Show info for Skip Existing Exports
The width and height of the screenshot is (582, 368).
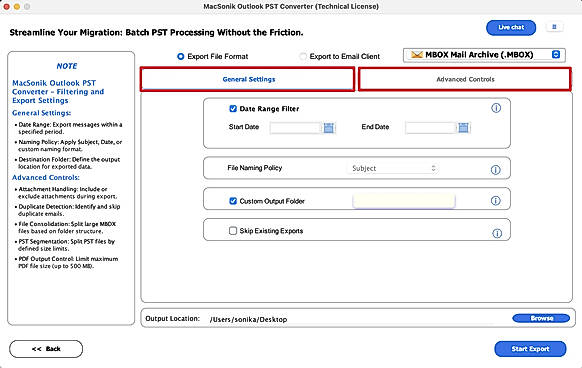[x=497, y=233]
